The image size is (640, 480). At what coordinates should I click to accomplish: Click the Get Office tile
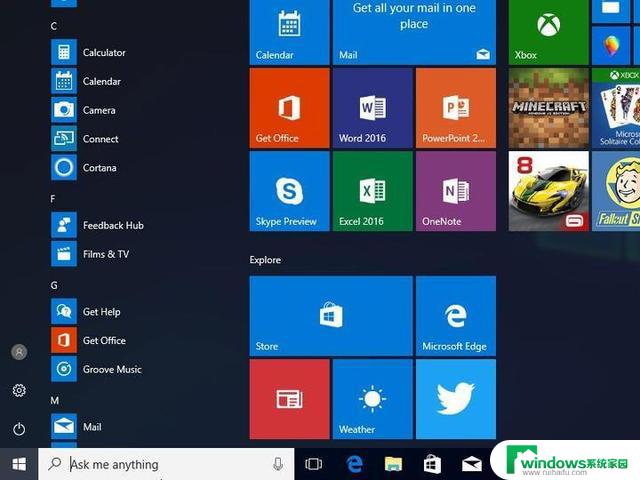tap(289, 108)
